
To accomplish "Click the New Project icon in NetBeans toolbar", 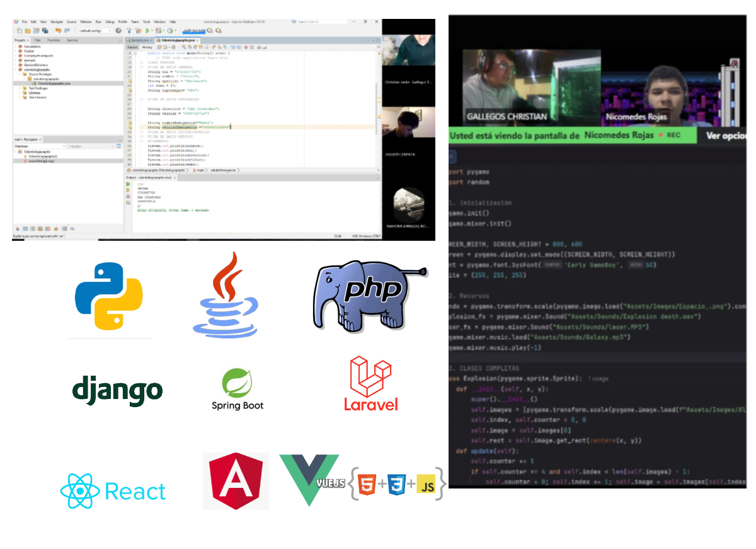I will coord(27,30).
